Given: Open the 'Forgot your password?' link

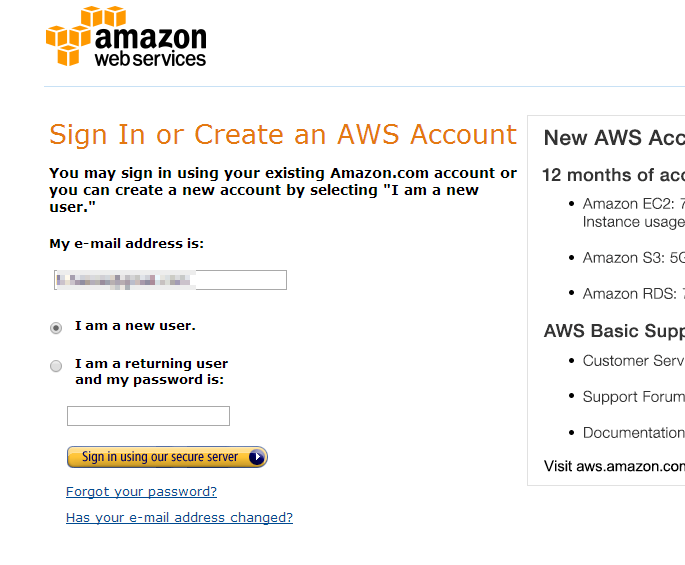Looking at the screenshot, I should click(142, 492).
